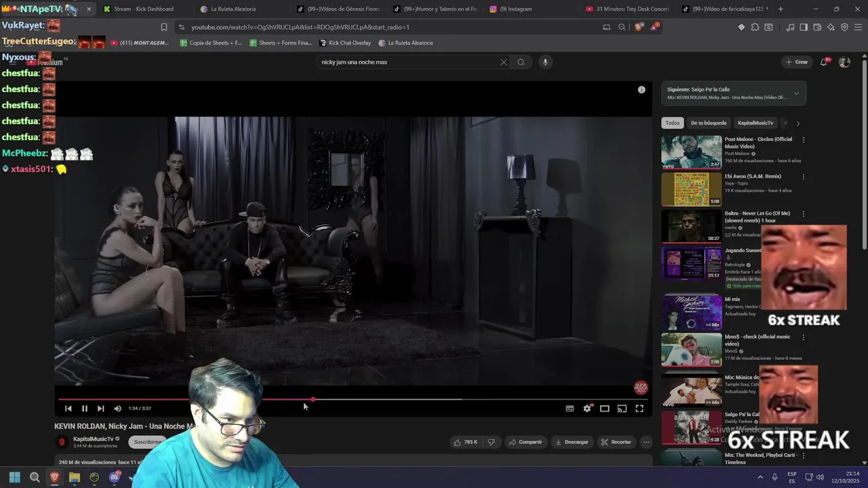868x488 pixels.
Task: Open YouTube account avatar menu
Action: coord(844,62)
